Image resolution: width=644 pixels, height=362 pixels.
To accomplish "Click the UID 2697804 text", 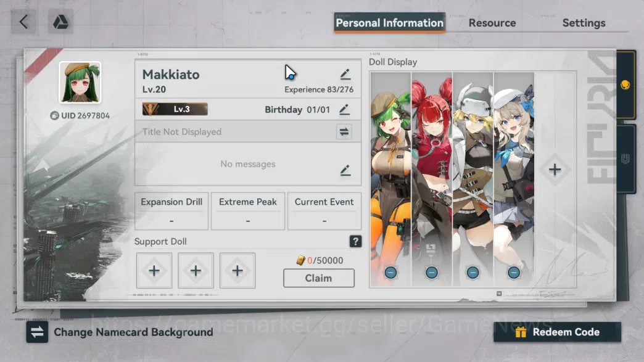I will coord(85,116).
